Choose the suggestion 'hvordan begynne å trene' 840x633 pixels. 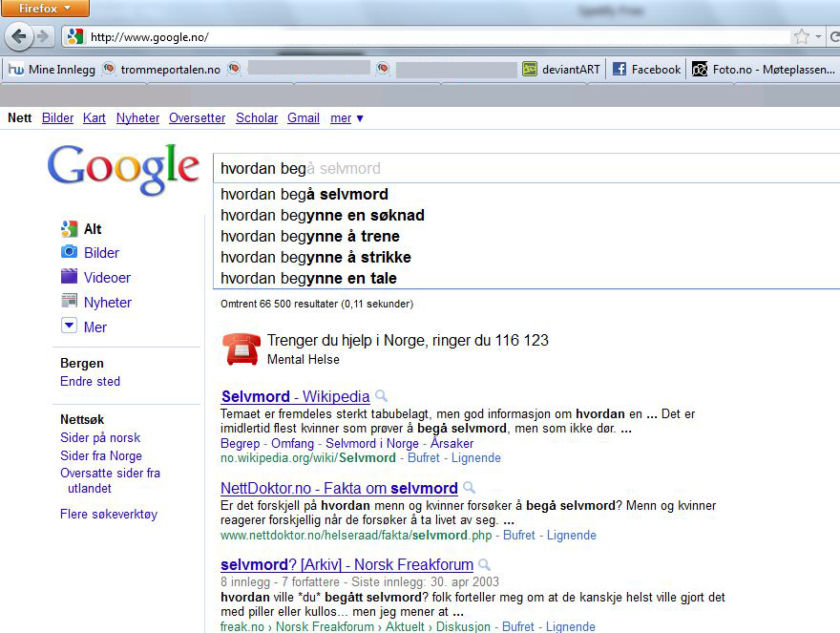click(527, 237)
